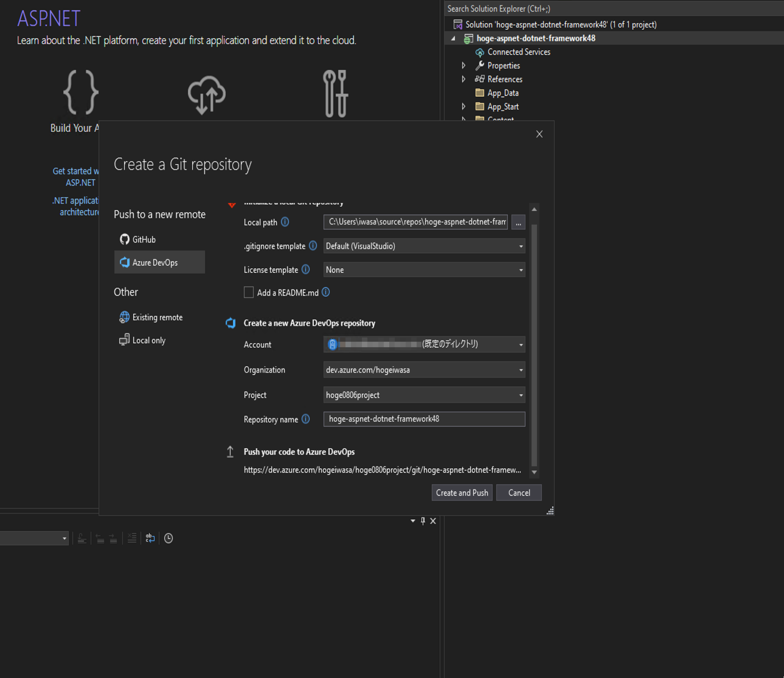The height and width of the screenshot is (678, 784).
Task: Click the Existing remote globe icon
Action: [124, 317]
